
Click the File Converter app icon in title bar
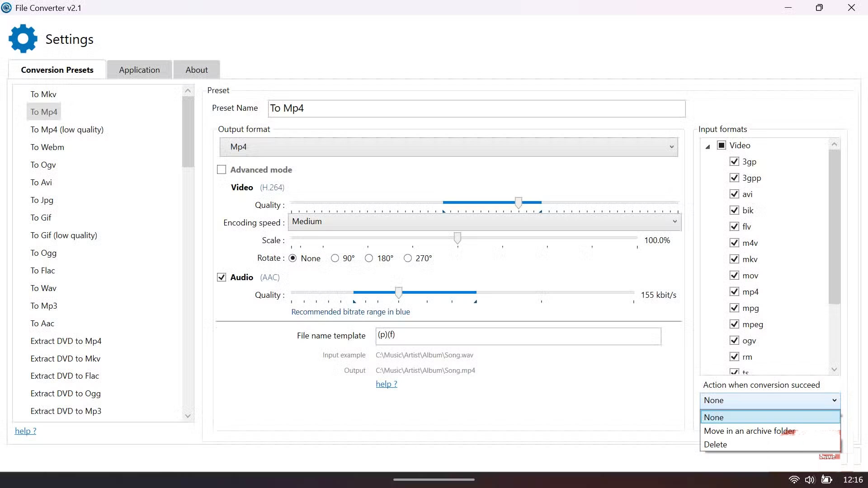pos(6,8)
